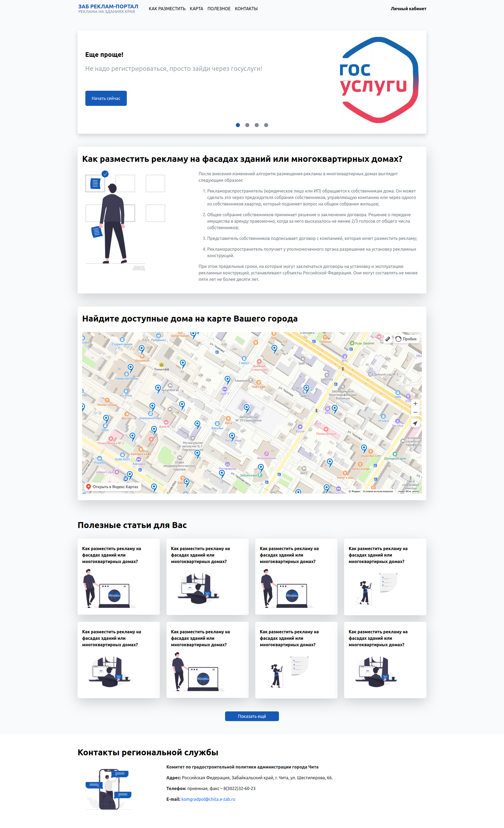Switch to the second carousel slide dot
The height and width of the screenshot is (828, 504).
pyautogui.click(x=247, y=125)
